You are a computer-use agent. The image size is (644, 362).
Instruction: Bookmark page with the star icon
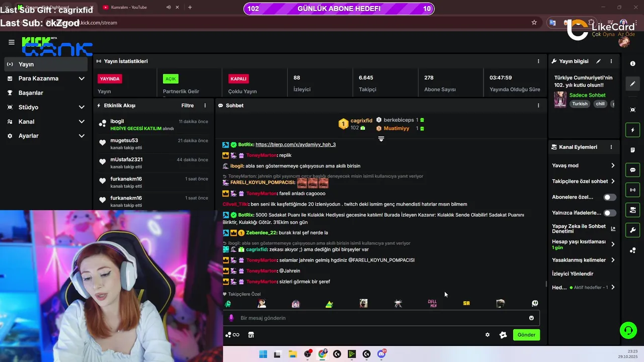pos(534,23)
